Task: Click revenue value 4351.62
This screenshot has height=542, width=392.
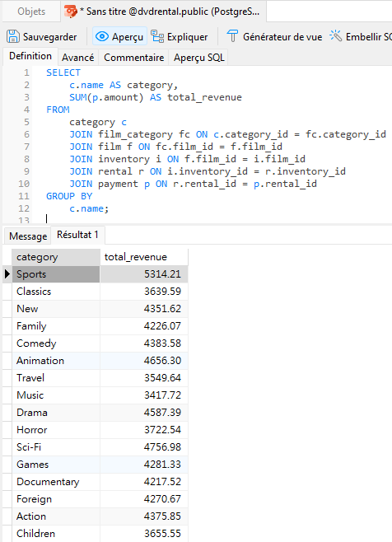Action: coord(162,309)
